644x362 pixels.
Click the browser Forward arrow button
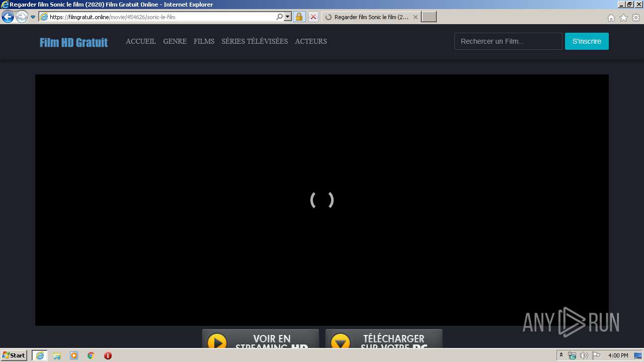[22, 17]
